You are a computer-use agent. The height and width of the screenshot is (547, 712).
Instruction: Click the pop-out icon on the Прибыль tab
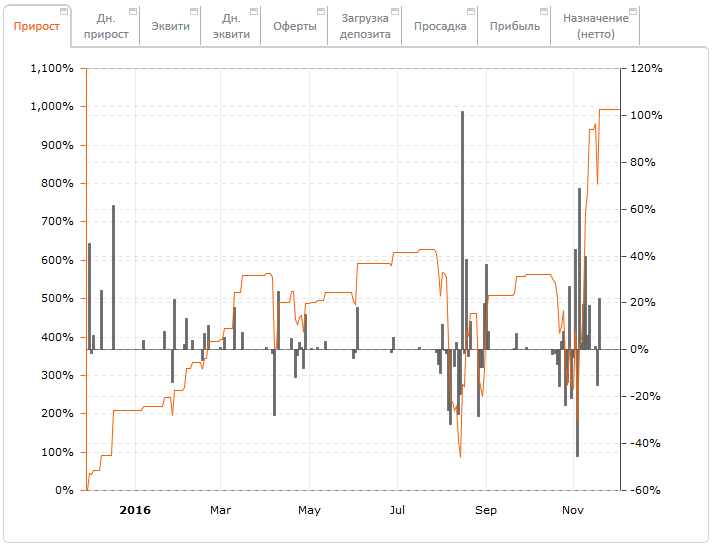pyautogui.click(x=544, y=12)
